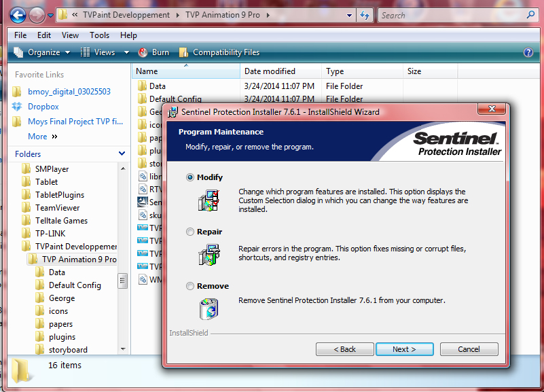Expand arrow after TVP Animation 9 Pro
The image size is (544, 392).
click(x=268, y=15)
